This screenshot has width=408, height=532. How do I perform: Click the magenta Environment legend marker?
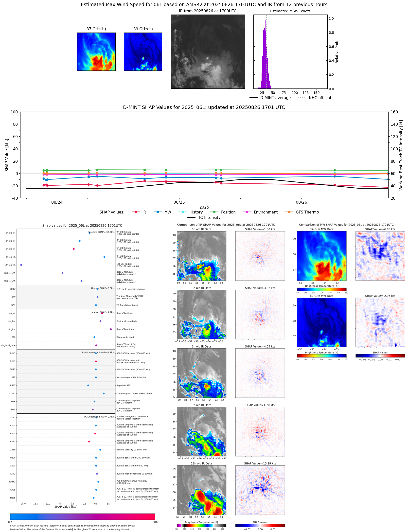tap(247, 212)
